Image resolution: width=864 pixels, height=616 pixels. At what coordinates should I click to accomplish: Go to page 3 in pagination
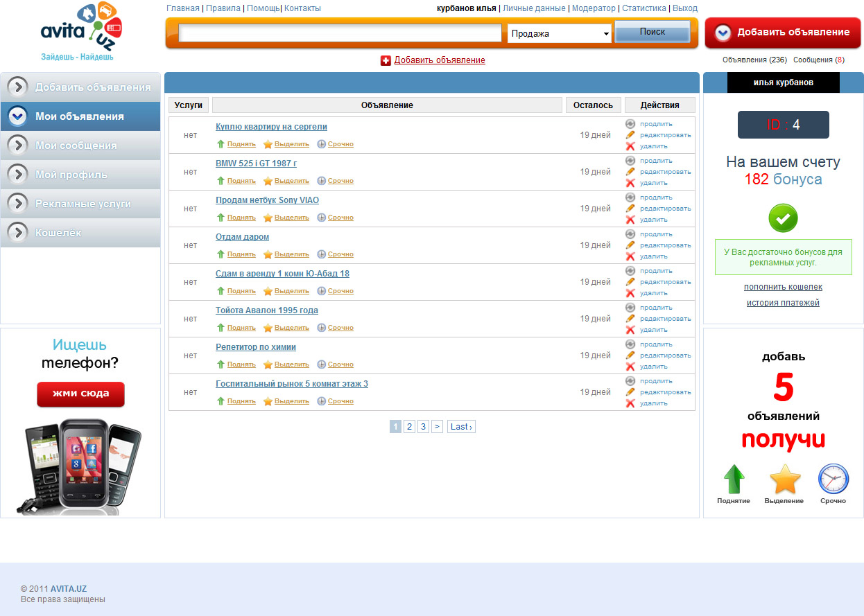click(x=423, y=427)
